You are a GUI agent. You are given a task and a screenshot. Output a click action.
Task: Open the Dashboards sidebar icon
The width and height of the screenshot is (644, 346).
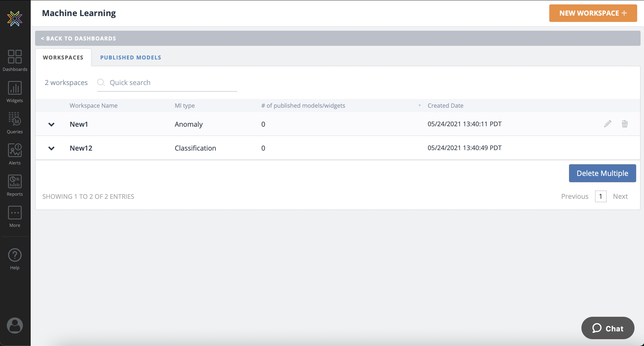[15, 60]
